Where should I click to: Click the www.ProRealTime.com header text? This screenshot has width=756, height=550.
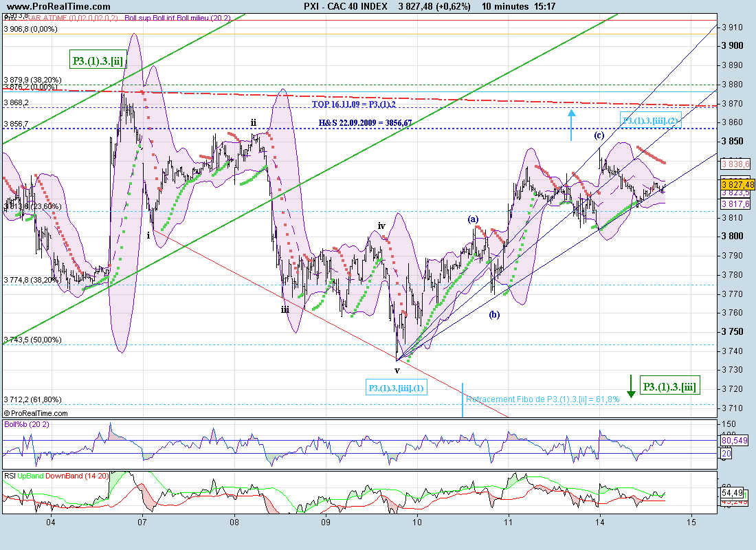point(59,6)
